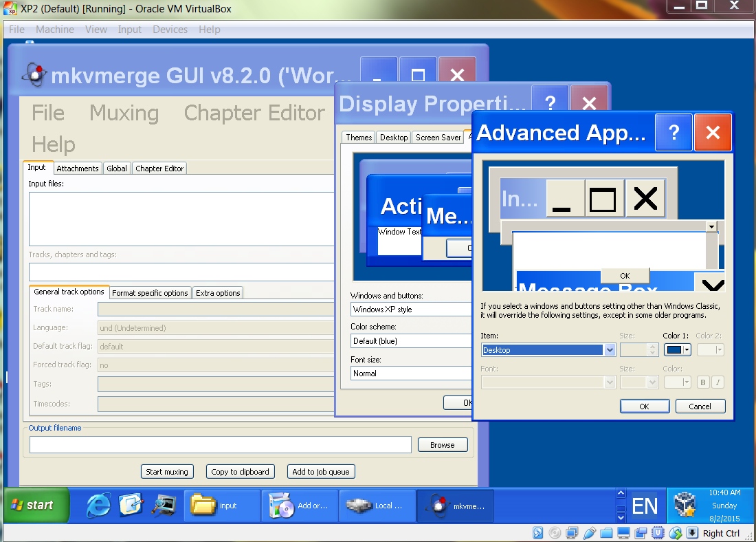Click the EN language bar indicator
This screenshot has height=542, width=756.
[x=645, y=506]
